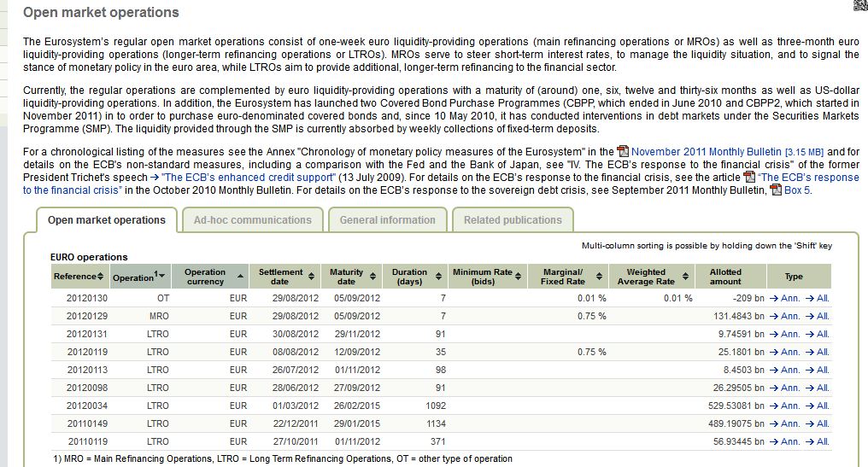Switch to the Ad-hoc communications tab
This screenshot has height=467, width=868.
point(252,220)
